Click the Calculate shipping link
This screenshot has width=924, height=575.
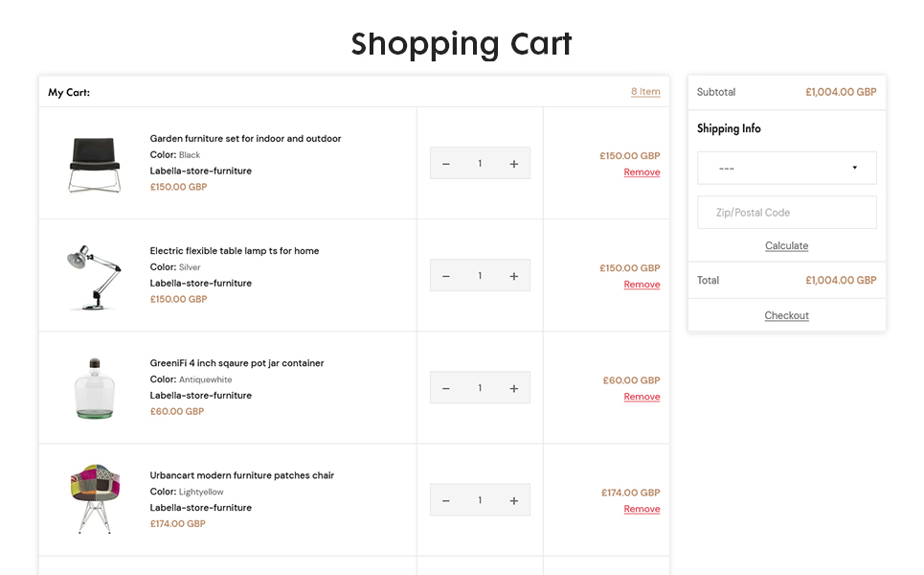click(x=786, y=246)
